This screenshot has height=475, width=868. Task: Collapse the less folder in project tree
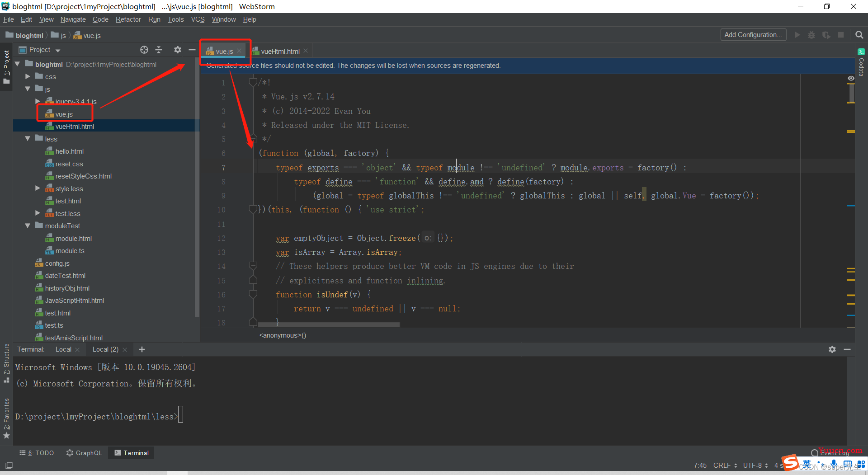click(x=28, y=139)
